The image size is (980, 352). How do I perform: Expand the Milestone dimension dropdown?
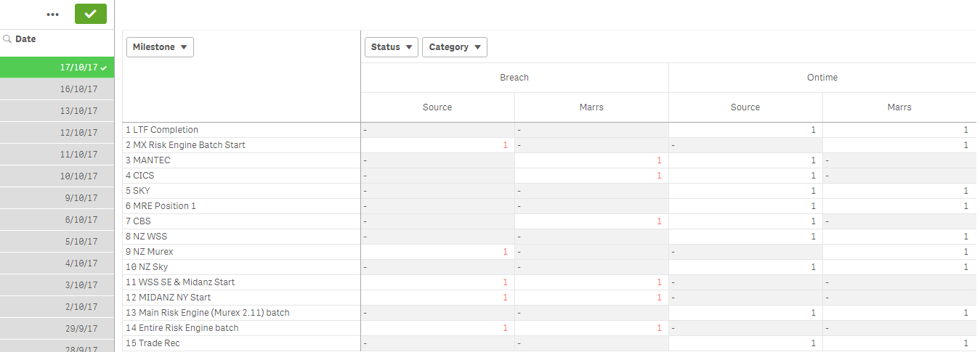point(160,47)
